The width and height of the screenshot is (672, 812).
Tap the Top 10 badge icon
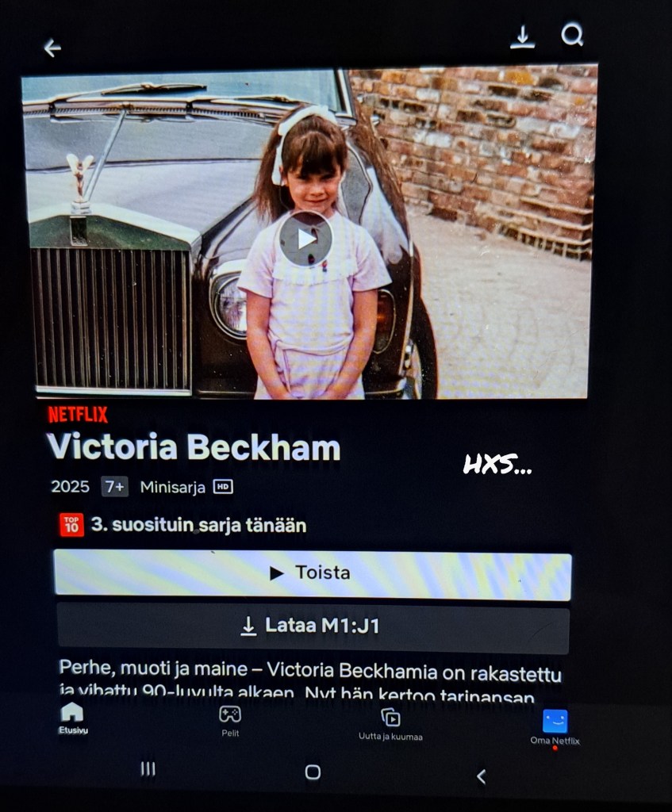tap(71, 525)
